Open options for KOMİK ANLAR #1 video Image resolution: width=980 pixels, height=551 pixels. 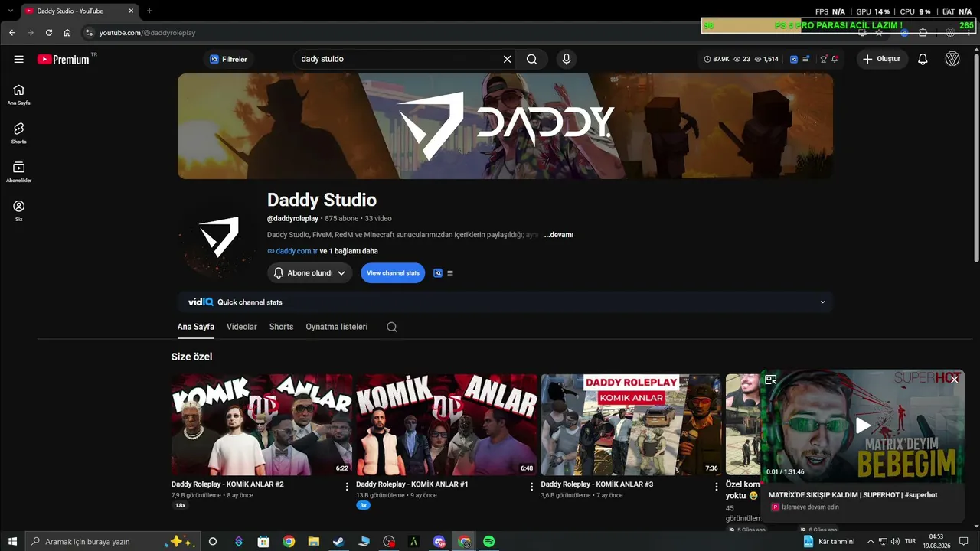[x=531, y=487]
